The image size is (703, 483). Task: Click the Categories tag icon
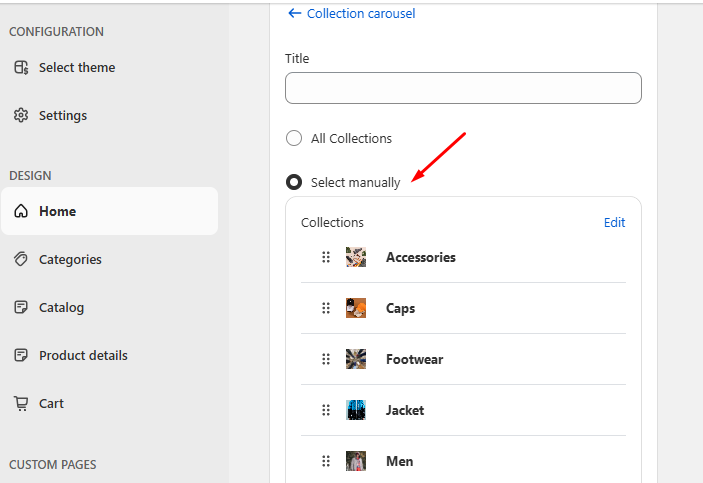[x=21, y=259]
